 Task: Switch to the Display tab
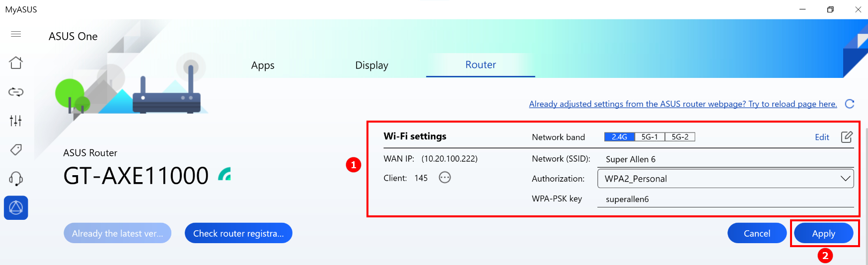click(372, 65)
